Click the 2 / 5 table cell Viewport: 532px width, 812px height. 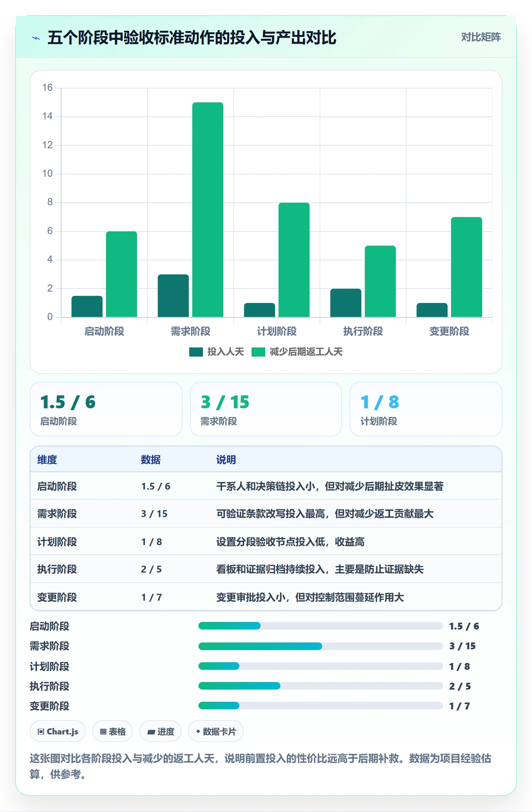coord(151,569)
